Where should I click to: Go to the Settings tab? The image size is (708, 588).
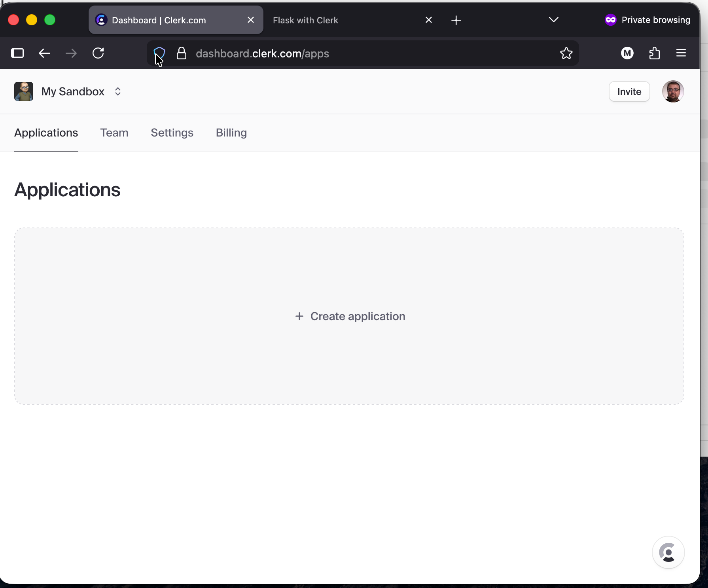click(x=172, y=133)
